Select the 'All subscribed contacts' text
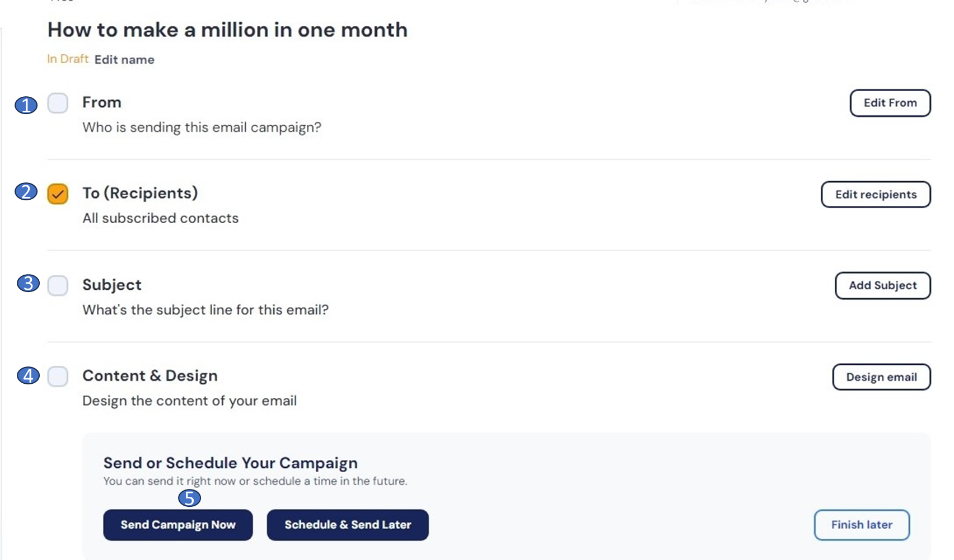Viewport: 954px width, 560px height. tap(161, 218)
